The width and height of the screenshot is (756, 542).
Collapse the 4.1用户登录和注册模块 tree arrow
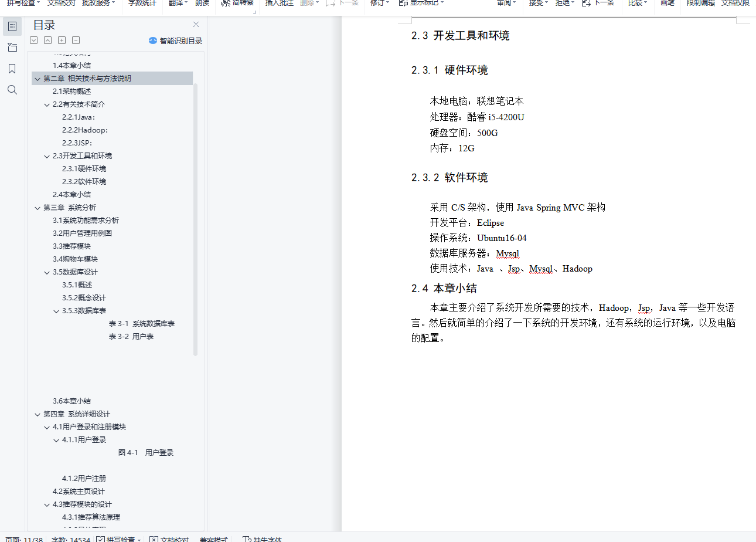point(47,427)
